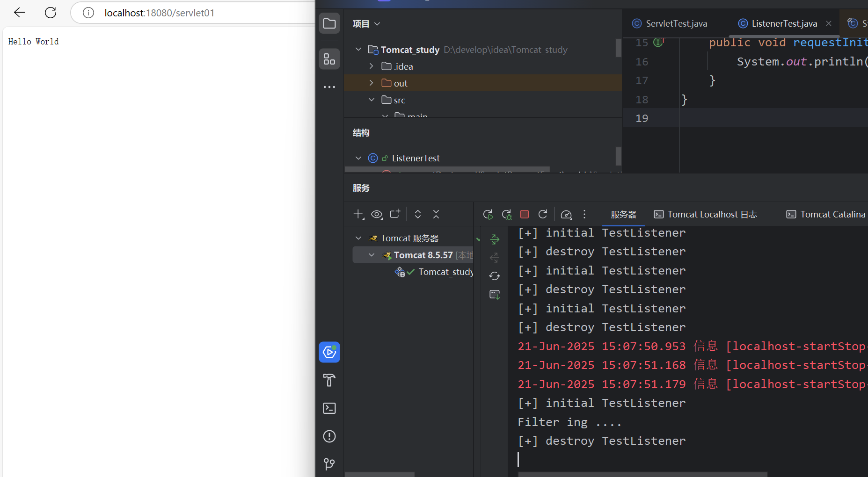The image size is (868, 477).
Task: Reload the browser page
Action: click(51, 13)
